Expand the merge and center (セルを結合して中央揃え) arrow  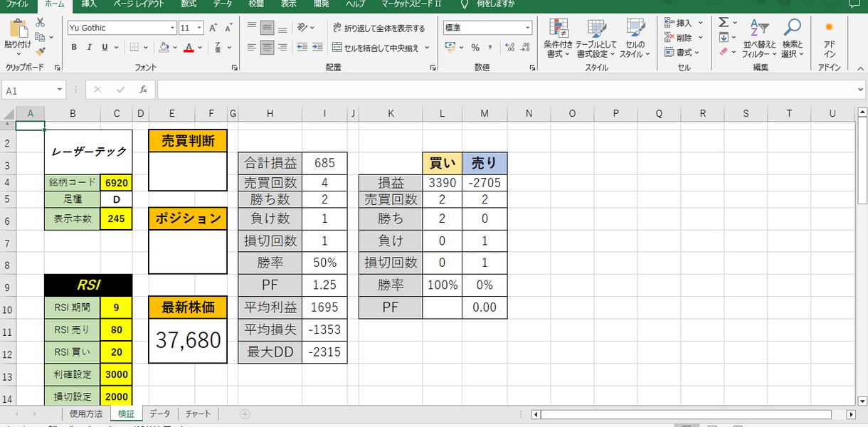coord(427,48)
